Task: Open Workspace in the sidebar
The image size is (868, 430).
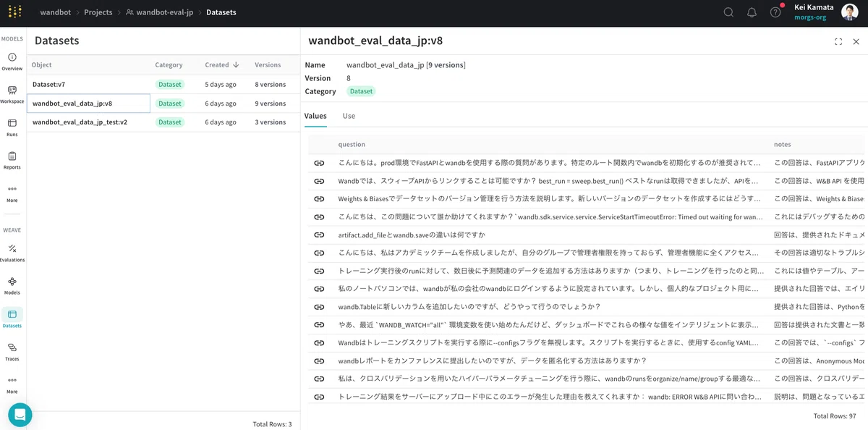Action: (x=12, y=95)
